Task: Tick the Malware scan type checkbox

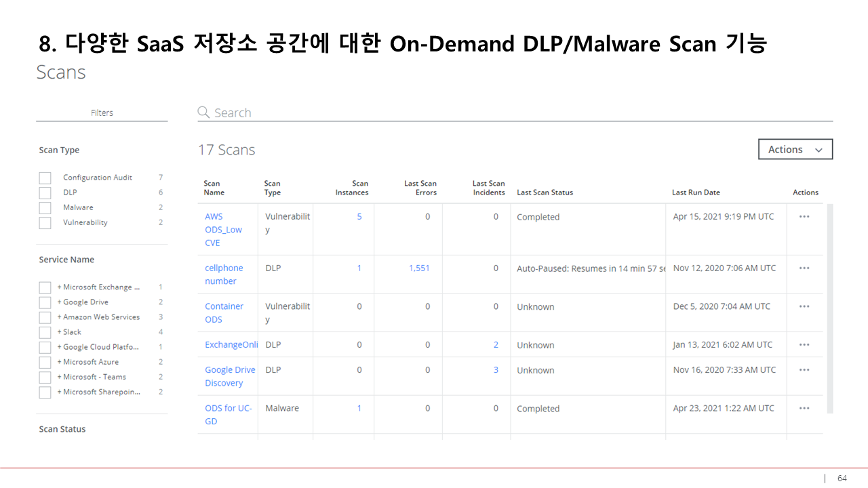Action: click(x=45, y=208)
